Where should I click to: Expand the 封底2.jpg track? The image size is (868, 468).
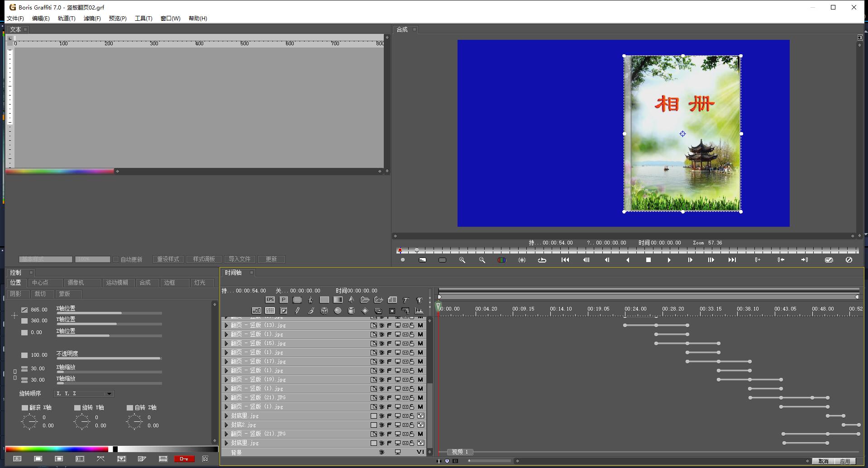(226, 425)
